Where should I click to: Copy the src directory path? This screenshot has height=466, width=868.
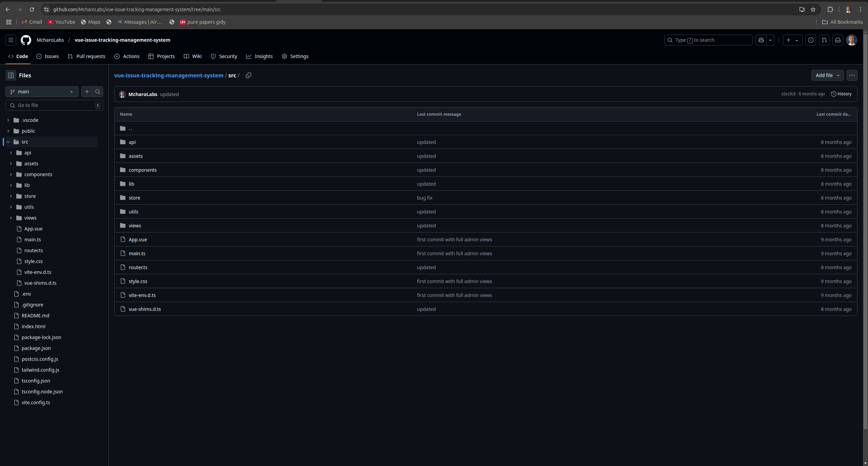pos(248,75)
